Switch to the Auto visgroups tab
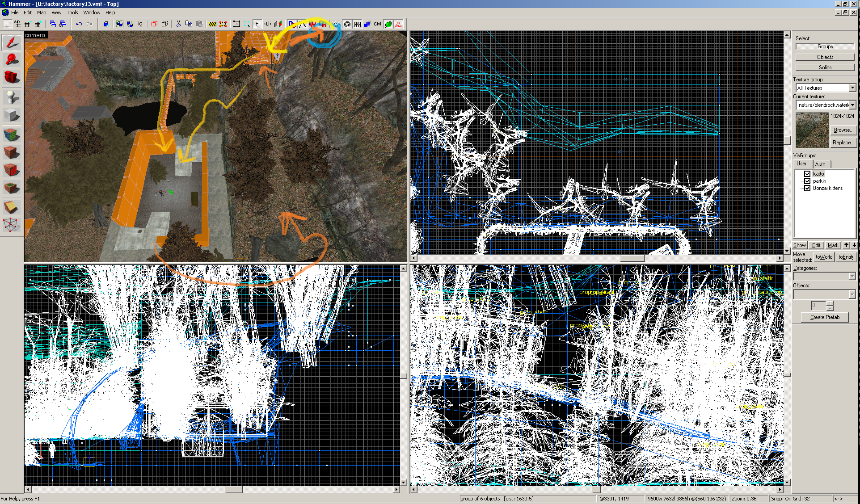Viewport: 860px width, 504px height. point(820,164)
